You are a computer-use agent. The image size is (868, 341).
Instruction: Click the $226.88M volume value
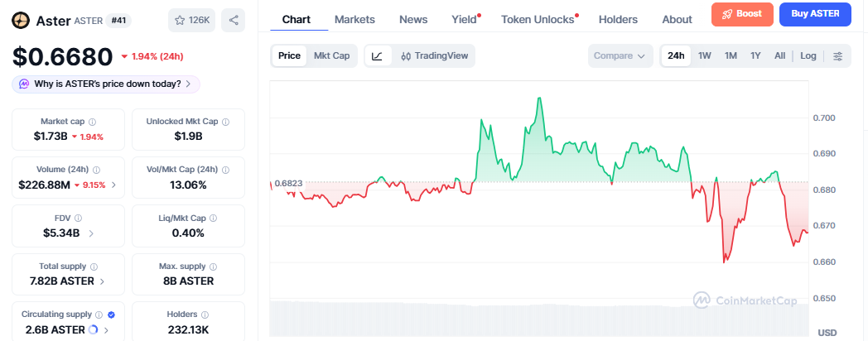click(x=44, y=185)
